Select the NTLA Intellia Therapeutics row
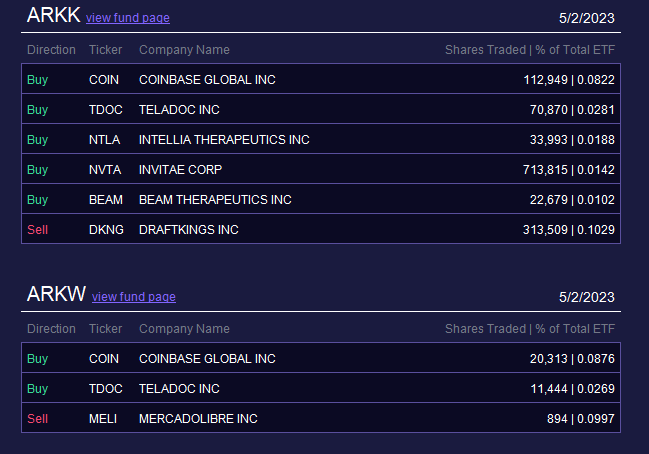 tap(321, 139)
